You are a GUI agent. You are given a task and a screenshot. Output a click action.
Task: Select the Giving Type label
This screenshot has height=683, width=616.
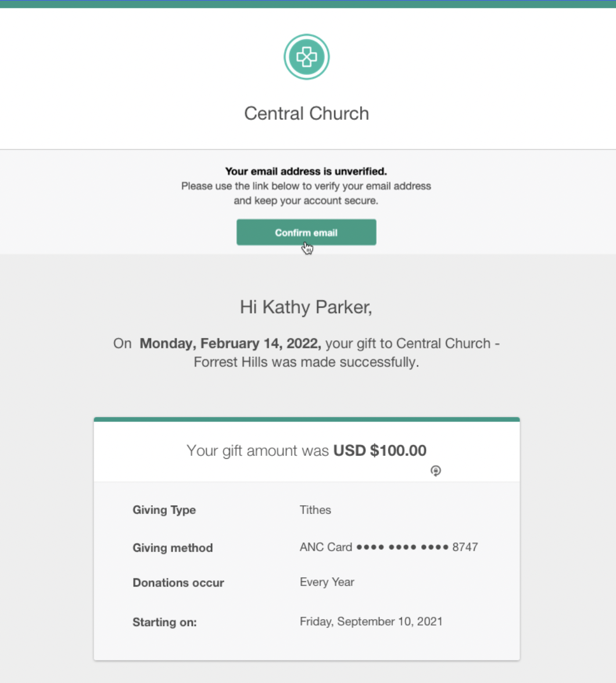pos(164,510)
